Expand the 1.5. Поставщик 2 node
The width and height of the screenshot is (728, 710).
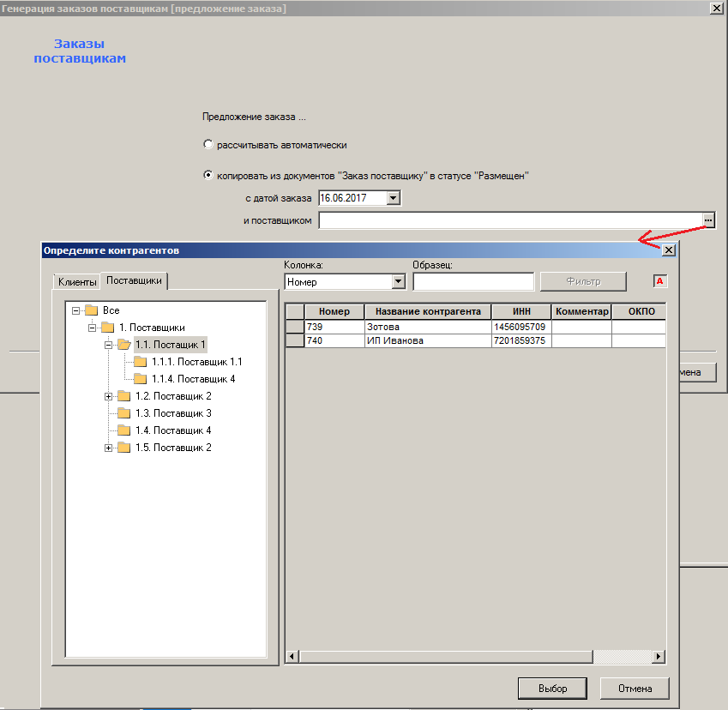click(x=108, y=448)
